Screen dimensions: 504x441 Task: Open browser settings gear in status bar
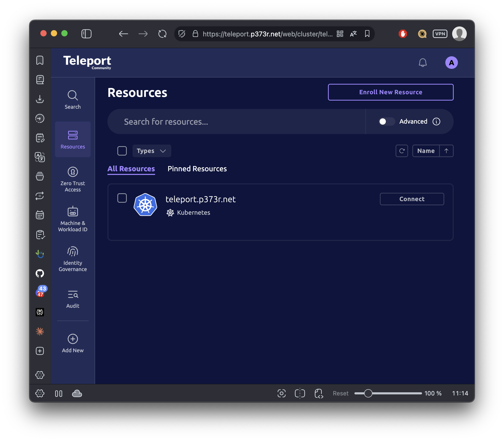(x=40, y=393)
